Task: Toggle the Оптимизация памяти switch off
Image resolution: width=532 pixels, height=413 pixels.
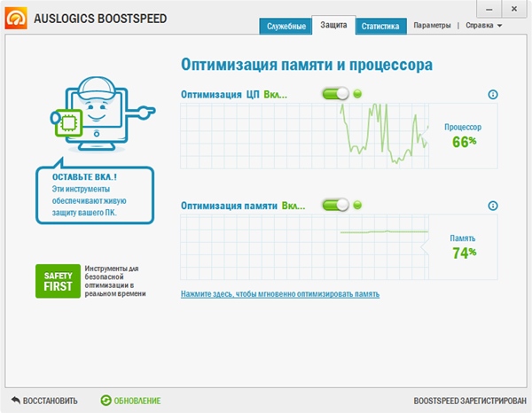Action: pyautogui.click(x=335, y=205)
